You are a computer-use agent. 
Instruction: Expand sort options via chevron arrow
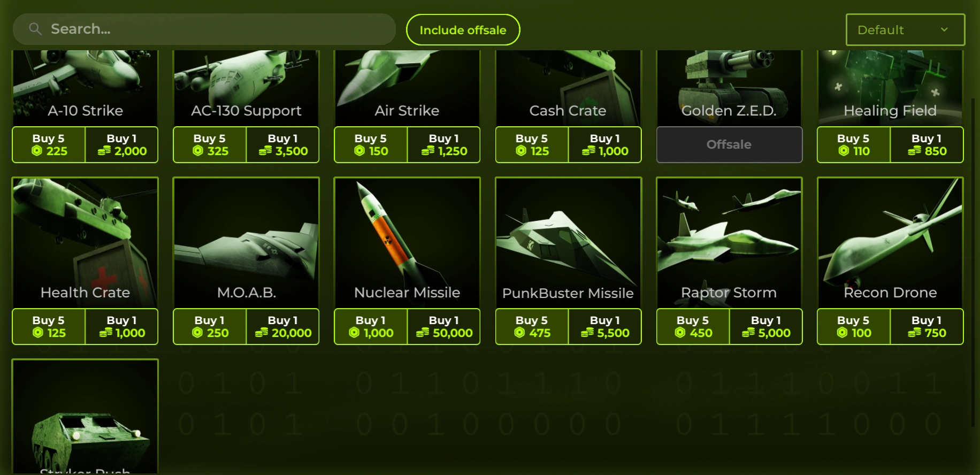944,29
